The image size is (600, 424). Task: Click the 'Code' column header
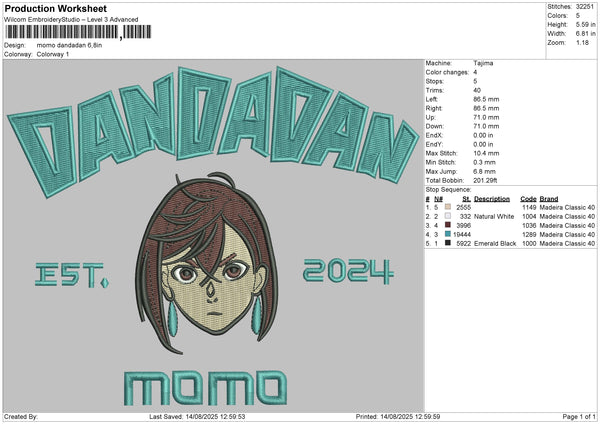[528, 199]
